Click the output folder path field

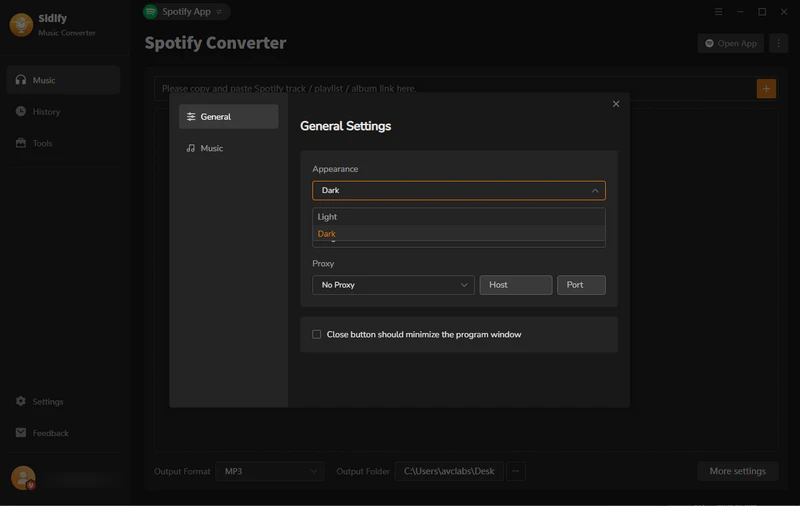449,471
